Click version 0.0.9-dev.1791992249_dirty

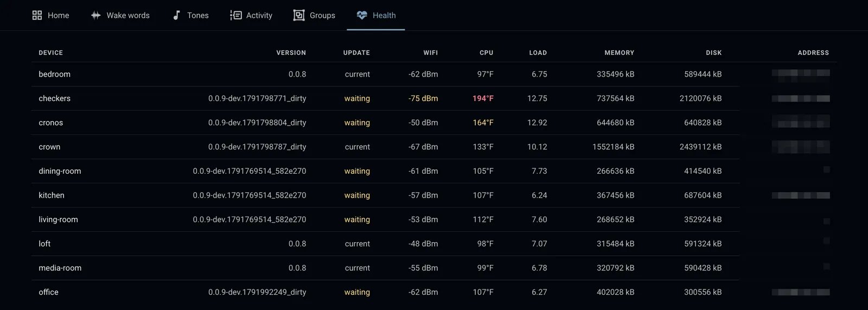pos(257,292)
